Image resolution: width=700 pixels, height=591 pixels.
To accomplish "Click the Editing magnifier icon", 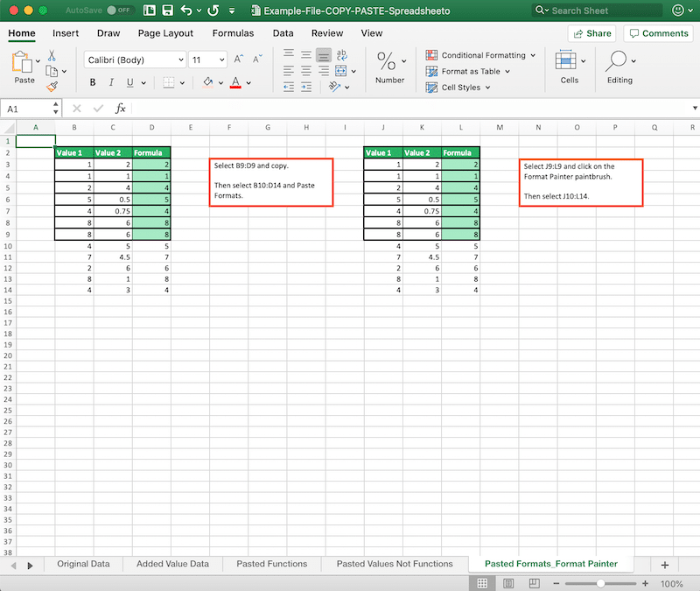I will click(616, 60).
